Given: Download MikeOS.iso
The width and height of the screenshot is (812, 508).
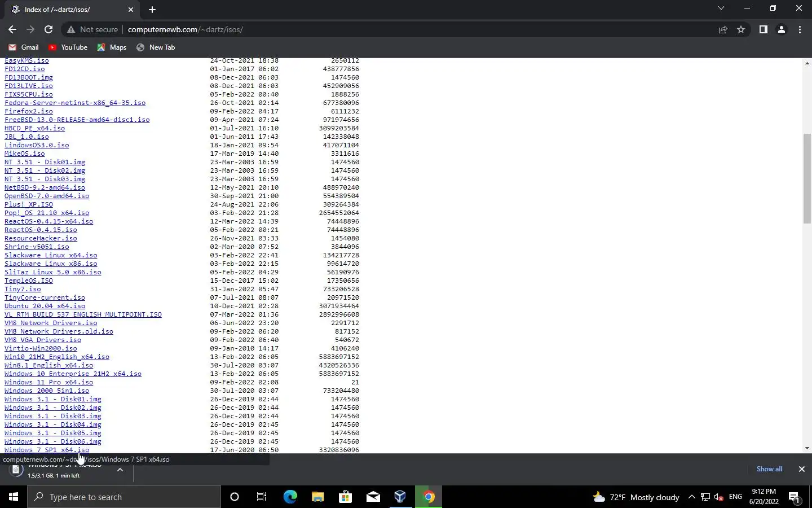Looking at the screenshot, I should pos(25,154).
